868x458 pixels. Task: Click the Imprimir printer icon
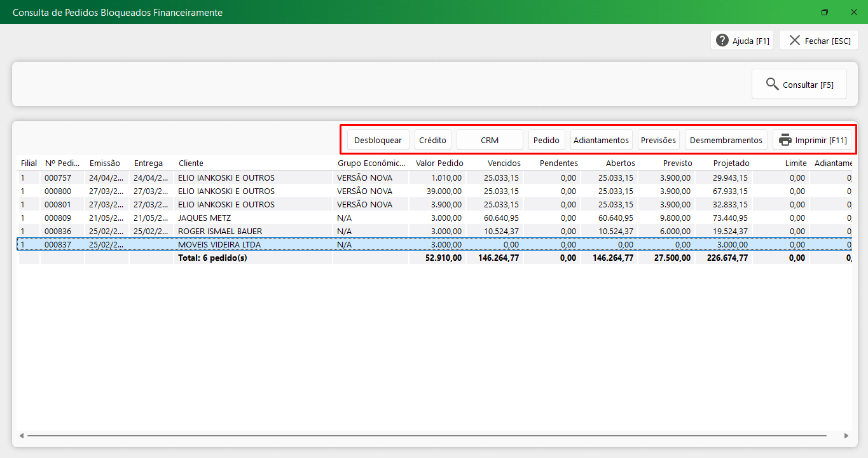(785, 140)
